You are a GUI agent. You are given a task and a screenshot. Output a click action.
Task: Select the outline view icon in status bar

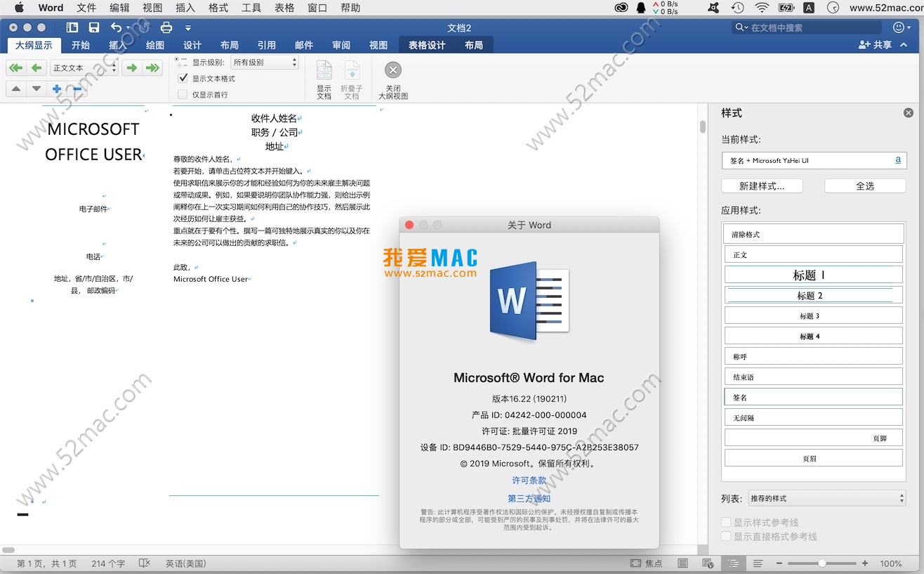[x=734, y=563]
